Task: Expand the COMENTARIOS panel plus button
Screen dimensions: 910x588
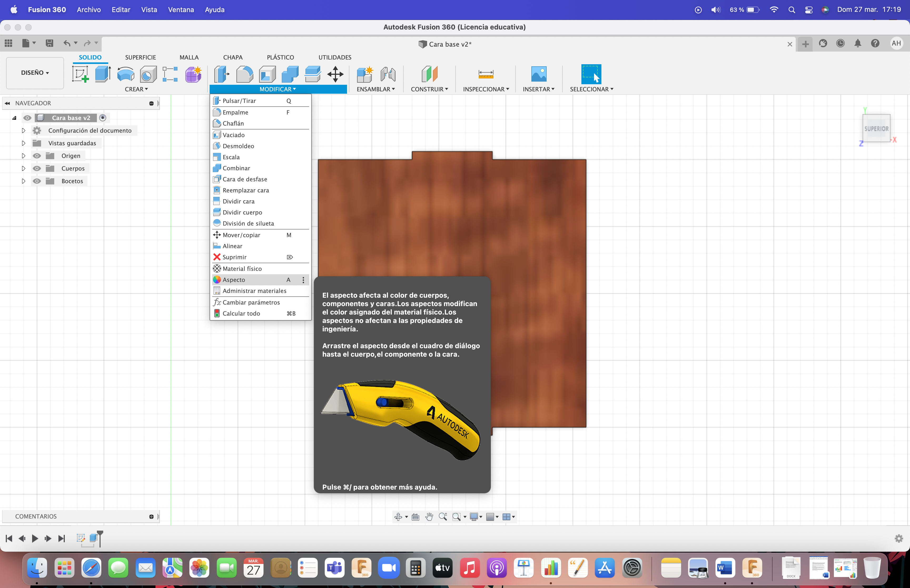Action: 151,517
